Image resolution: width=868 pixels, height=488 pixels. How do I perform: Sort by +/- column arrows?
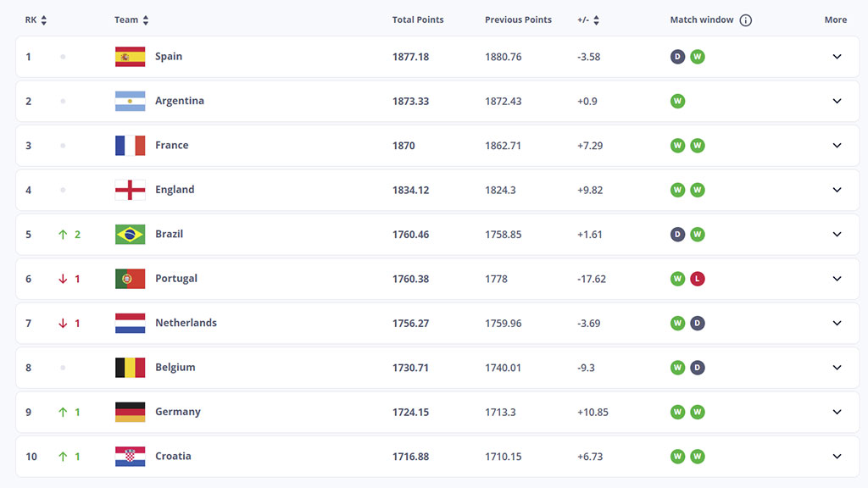pos(596,20)
